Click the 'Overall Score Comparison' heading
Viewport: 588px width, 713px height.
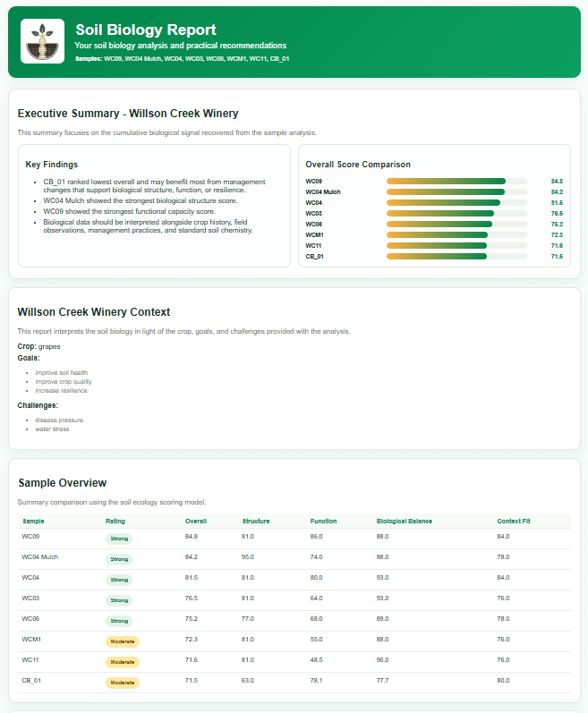[358, 164]
